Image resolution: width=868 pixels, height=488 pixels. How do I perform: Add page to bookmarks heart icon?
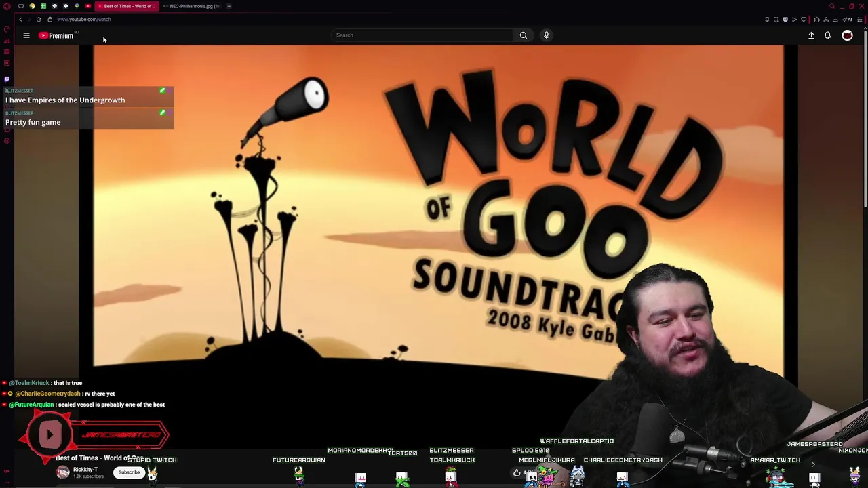[x=804, y=20]
